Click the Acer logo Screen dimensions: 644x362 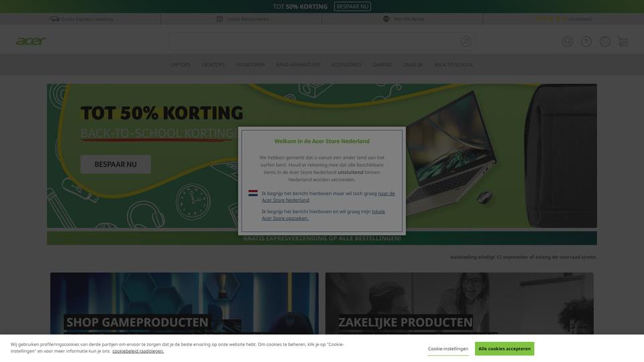coord(31,42)
